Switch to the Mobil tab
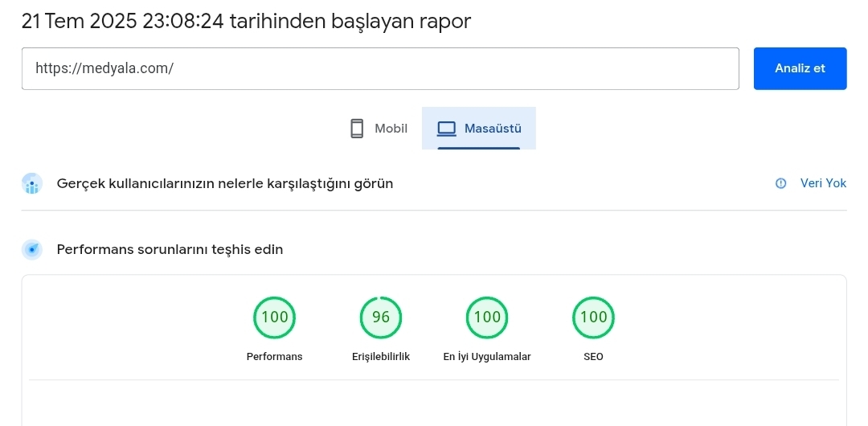868x426 pixels. coord(379,129)
